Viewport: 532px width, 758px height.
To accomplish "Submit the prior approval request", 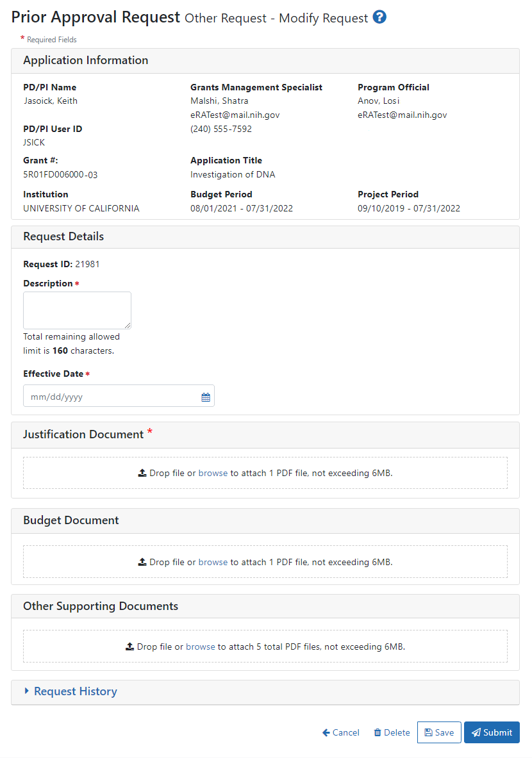I will coord(492,732).
